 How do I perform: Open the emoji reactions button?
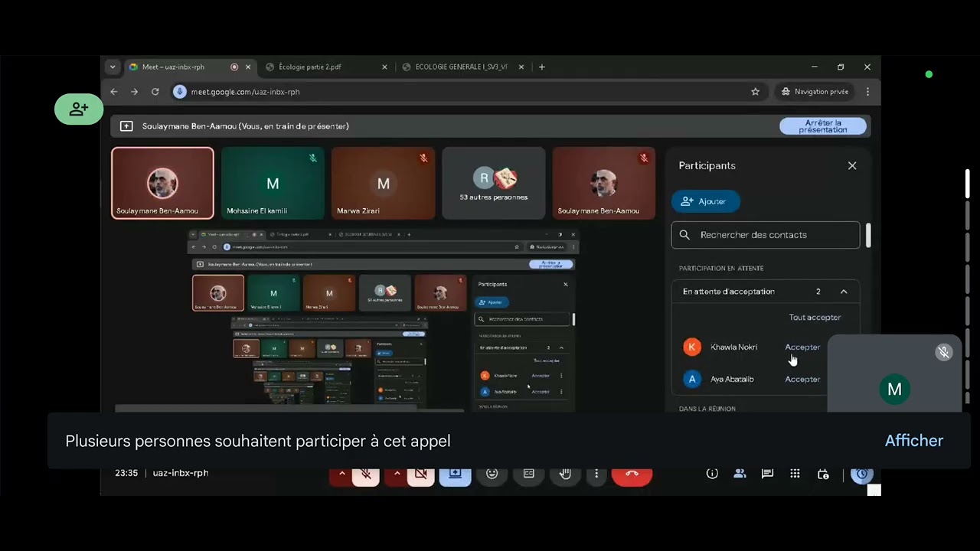[492, 474]
